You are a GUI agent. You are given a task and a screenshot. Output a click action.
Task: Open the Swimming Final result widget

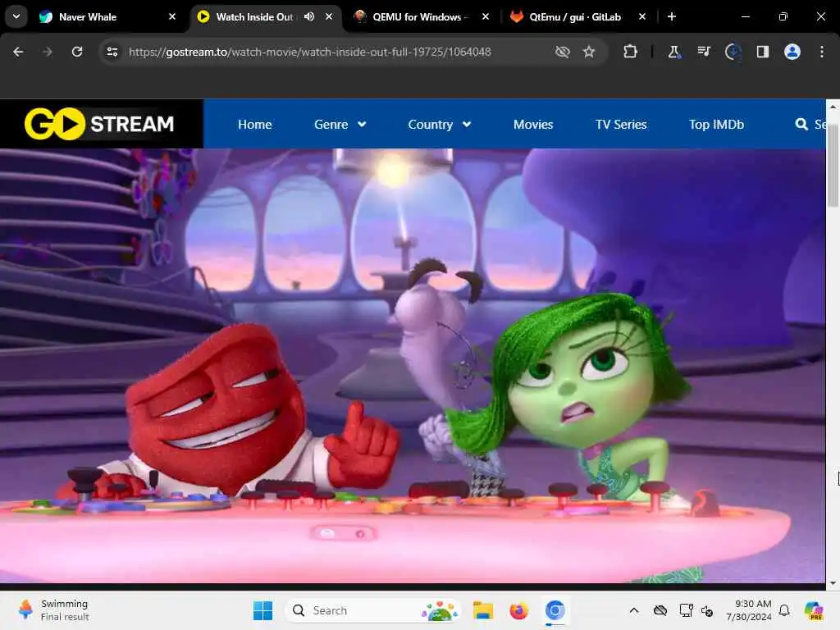(x=53, y=610)
